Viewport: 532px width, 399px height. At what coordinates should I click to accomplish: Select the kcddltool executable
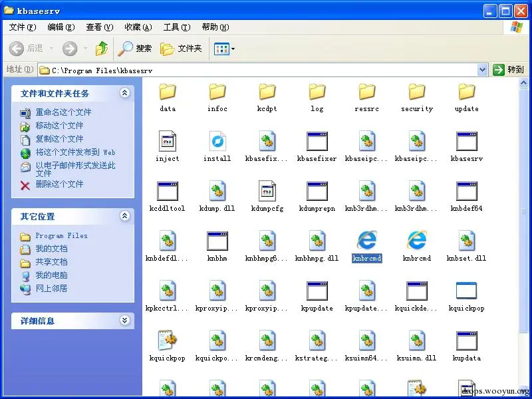(168, 191)
